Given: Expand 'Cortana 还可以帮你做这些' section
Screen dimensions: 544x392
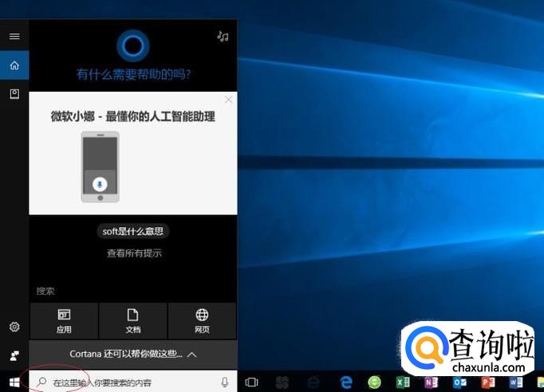Looking at the screenshot, I should (133, 355).
